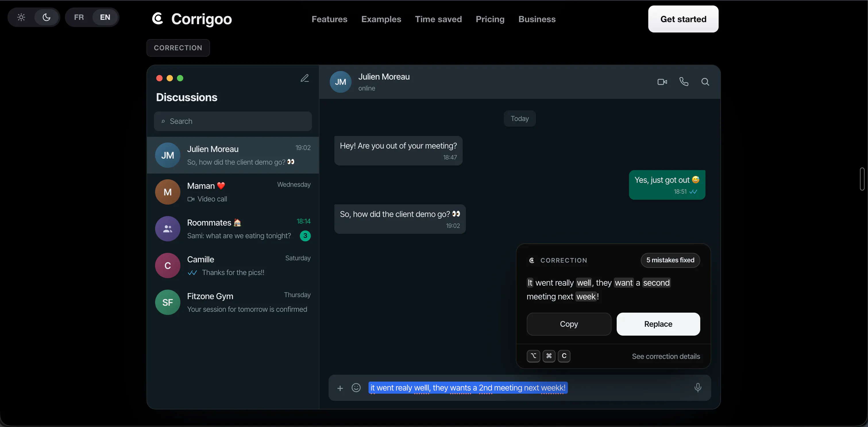Viewport: 868px width, 427px height.
Task: Click Julien Moreau's name in chat header
Action: click(384, 77)
